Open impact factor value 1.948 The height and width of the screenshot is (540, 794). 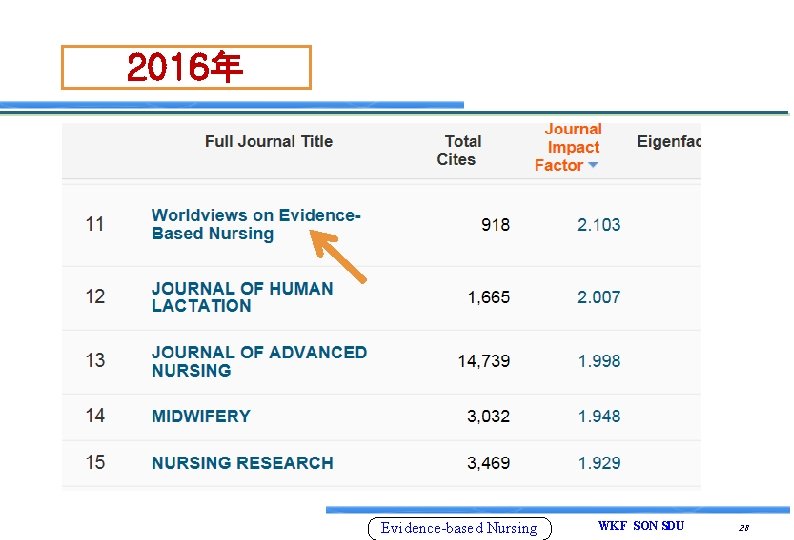coord(599,416)
